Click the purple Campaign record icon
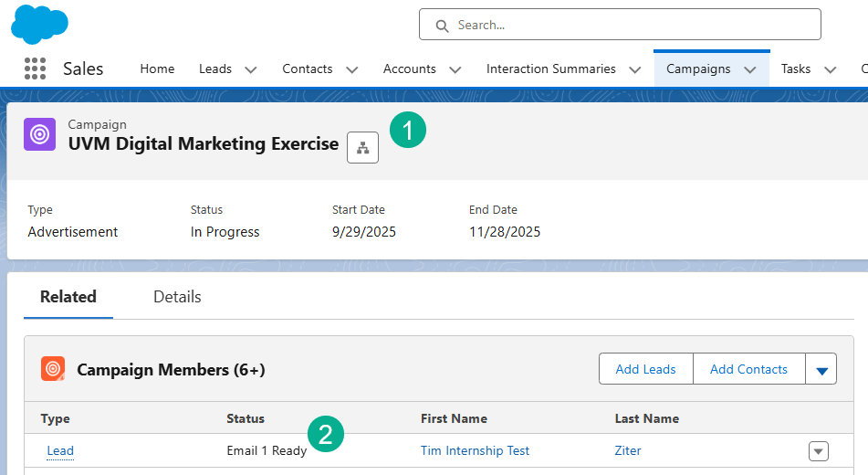The width and height of the screenshot is (868, 475). click(39, 133)
